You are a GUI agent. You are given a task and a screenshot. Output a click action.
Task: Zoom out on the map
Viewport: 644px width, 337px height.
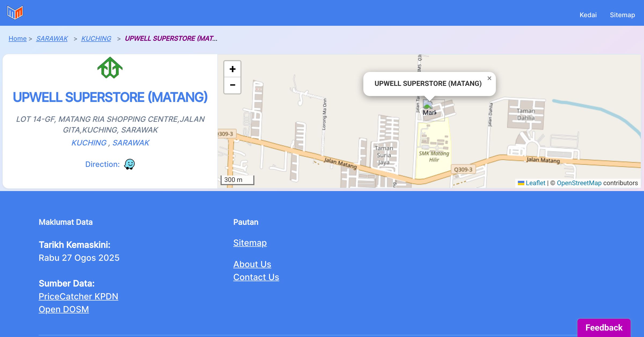point(232,85)
